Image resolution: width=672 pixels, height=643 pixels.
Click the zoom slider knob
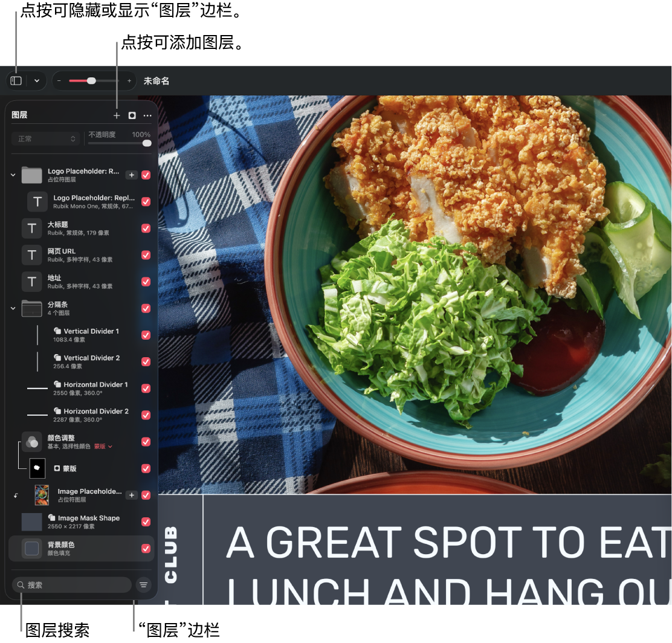point(91,81)
